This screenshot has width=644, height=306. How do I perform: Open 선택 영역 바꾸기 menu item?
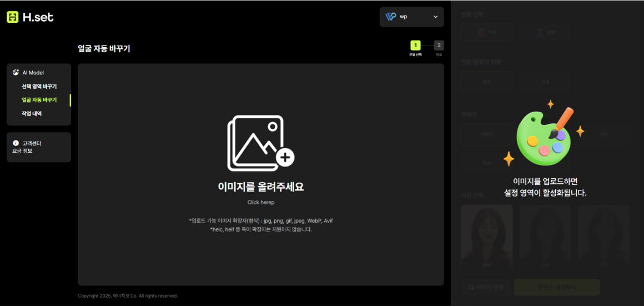(x=39, y=87)
